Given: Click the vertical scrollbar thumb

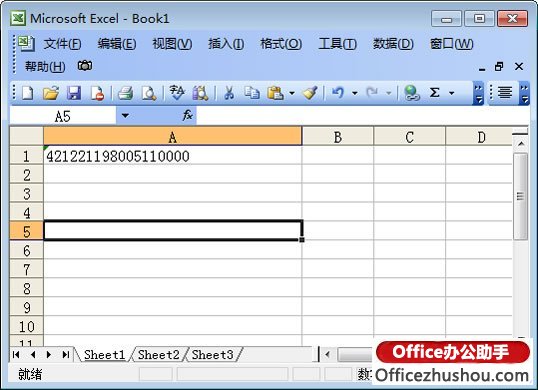Looking at the screenshot, I should click(520, 196).
